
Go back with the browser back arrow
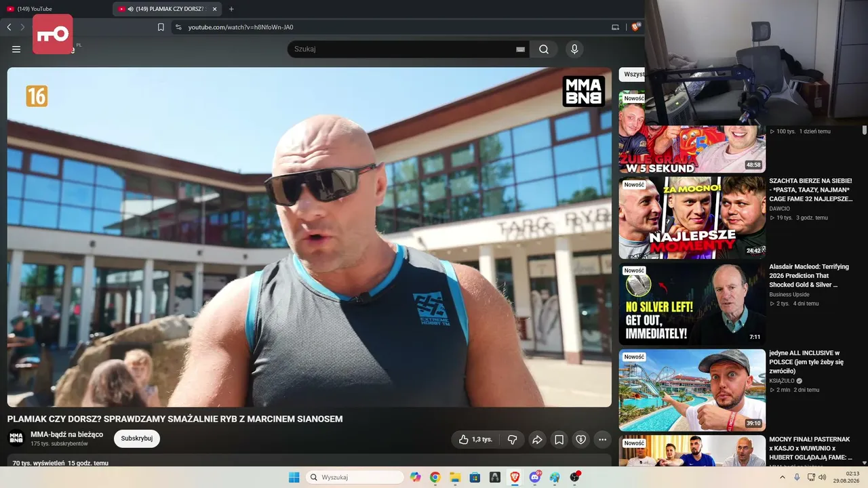click(x=9, y=27)
